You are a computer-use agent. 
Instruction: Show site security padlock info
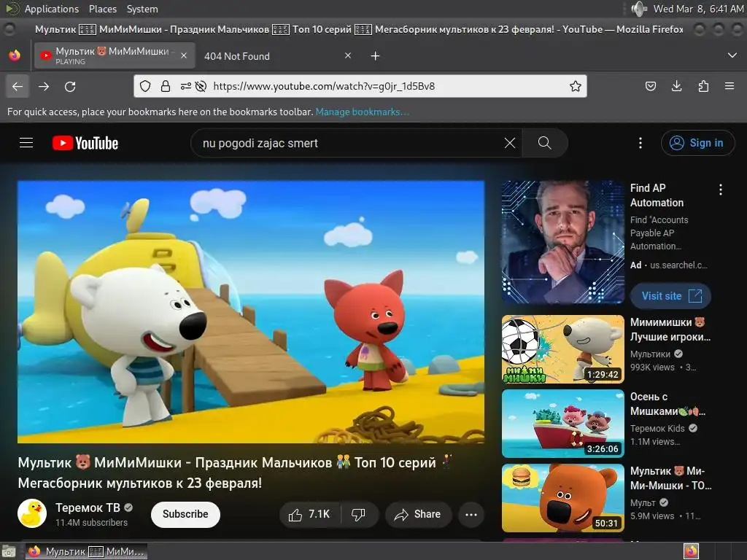point(166,86)
